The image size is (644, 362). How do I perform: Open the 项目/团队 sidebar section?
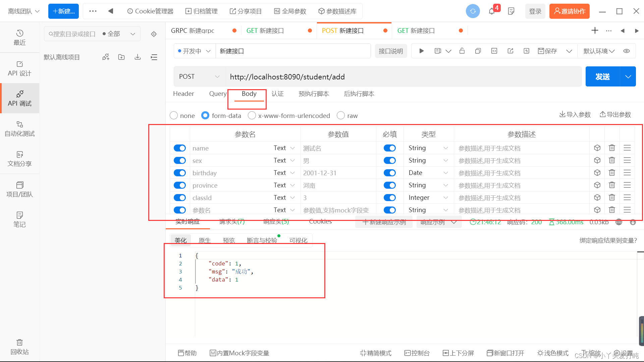[x=19, y=189]
